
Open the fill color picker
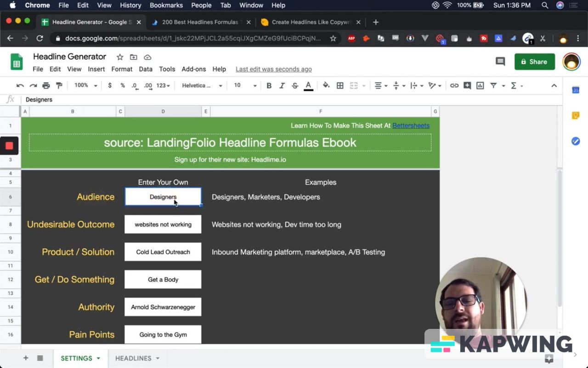click(x=326, y=86)
